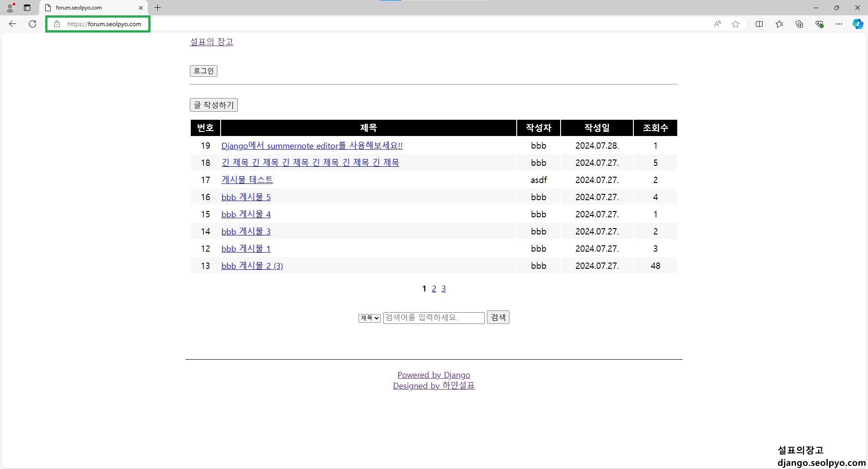Screen dimensions: 868x469
Task: Open the collections icon
Action: (799, 24)
